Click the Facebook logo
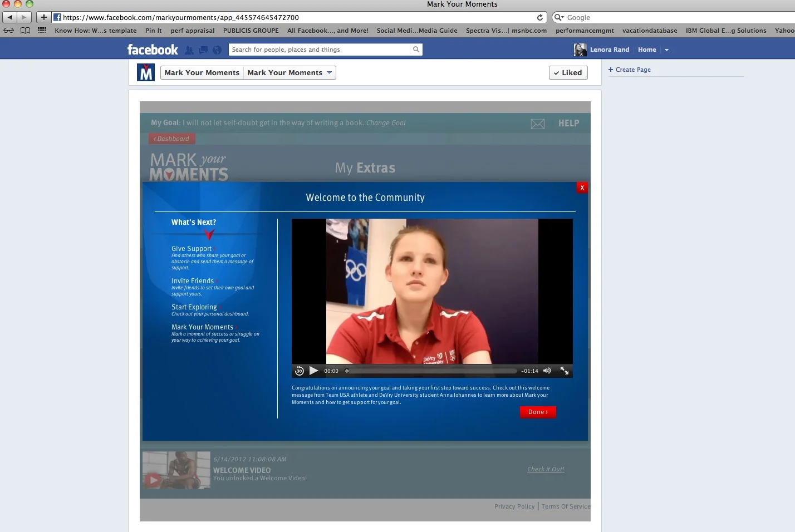The width and height of the screenshot is (795, 532). pyautogui.click(x=153, y=50)
